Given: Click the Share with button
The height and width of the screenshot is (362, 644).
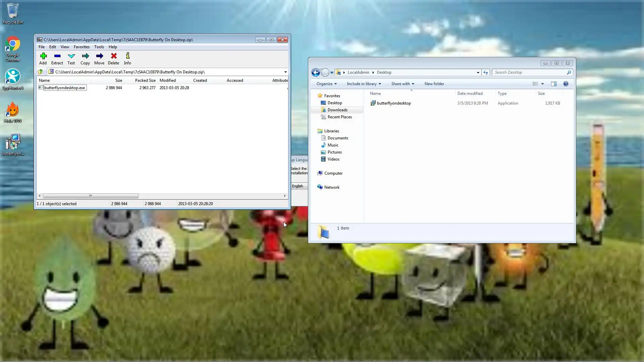Looking at the screenshot, I should pos(402,84).
